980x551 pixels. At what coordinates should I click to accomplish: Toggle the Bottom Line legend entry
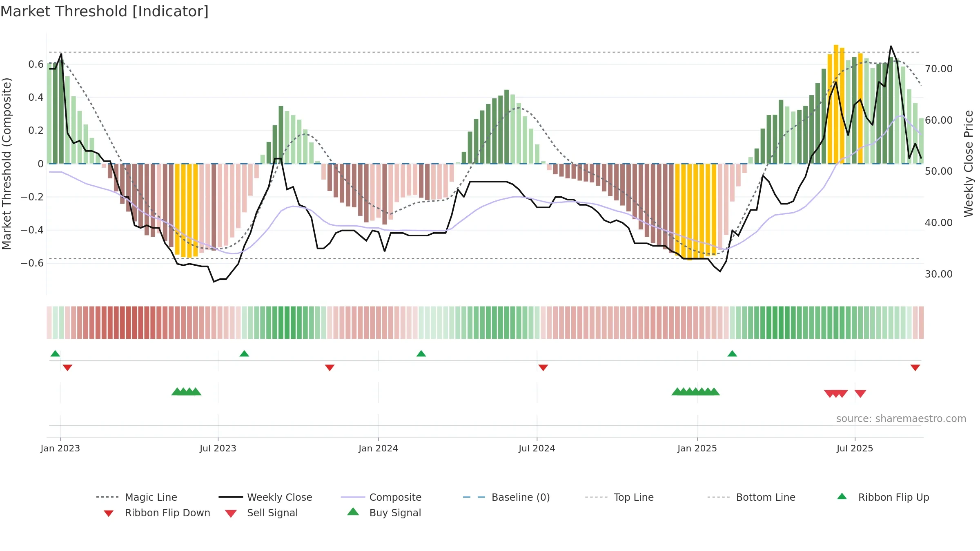click(751, 497)
